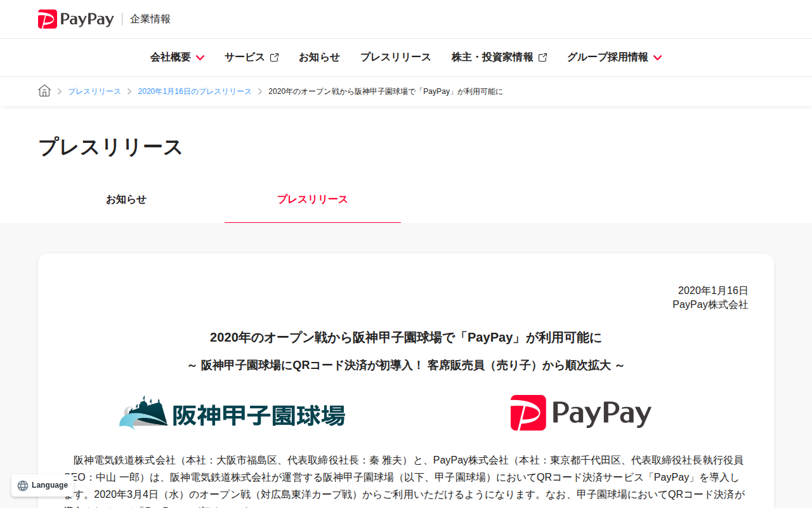Image resolution: width=812 pixels, height=508 pixels.
Task: Click the current page title in the breadcrumb
Action: (x=386, y=91)
